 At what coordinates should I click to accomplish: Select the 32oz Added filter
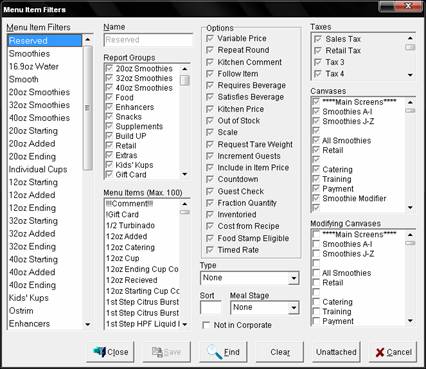pyautogui.click(x=45, y=234)
